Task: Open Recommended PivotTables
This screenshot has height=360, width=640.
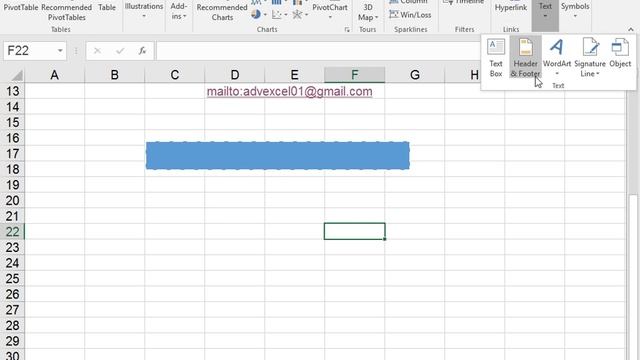Action: tap(67, 12)
